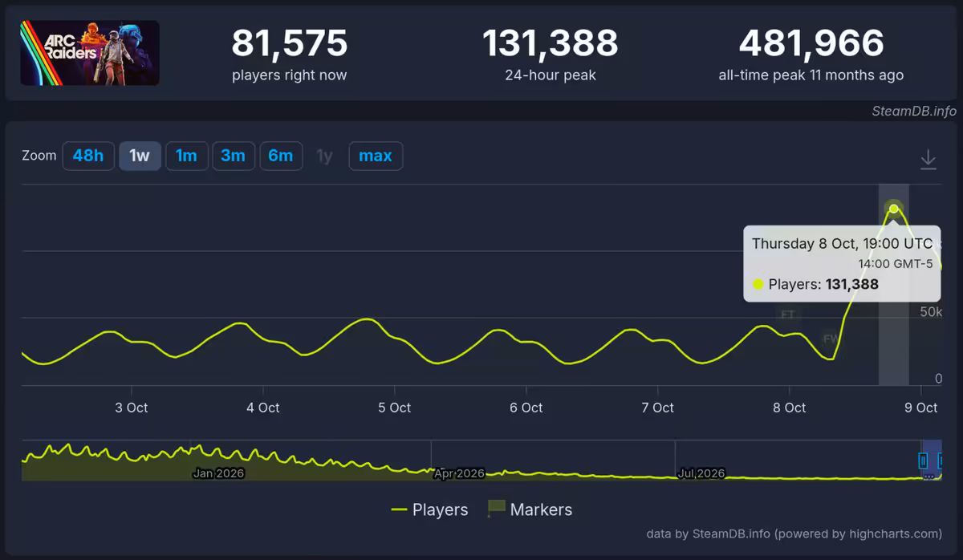Click the "Jul 2026" navigator label

(701, 473)
